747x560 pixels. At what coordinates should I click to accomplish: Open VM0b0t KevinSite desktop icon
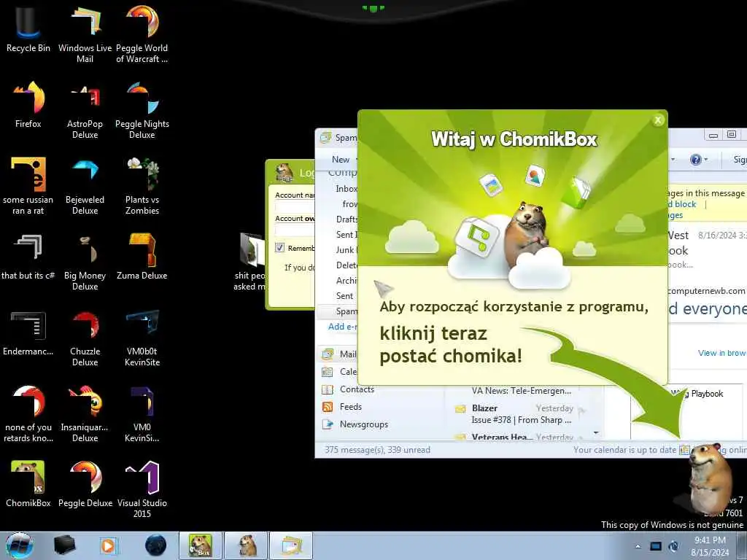[142, 337]
